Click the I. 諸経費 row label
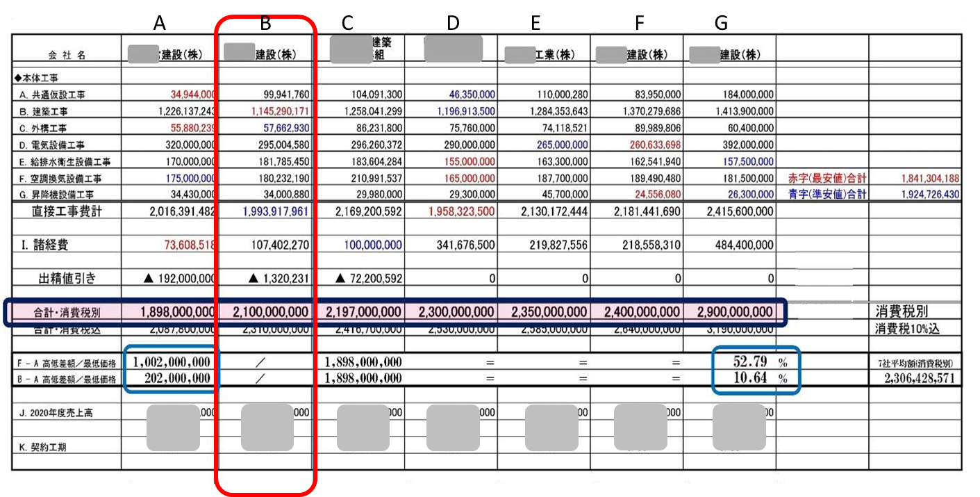Viewport: 980px width, 497px height. point(44,245)
